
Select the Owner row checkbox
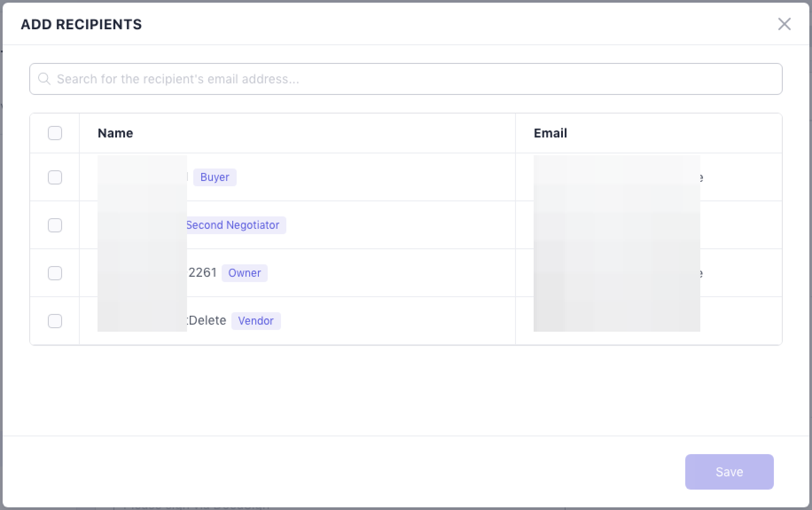point(55,273)
